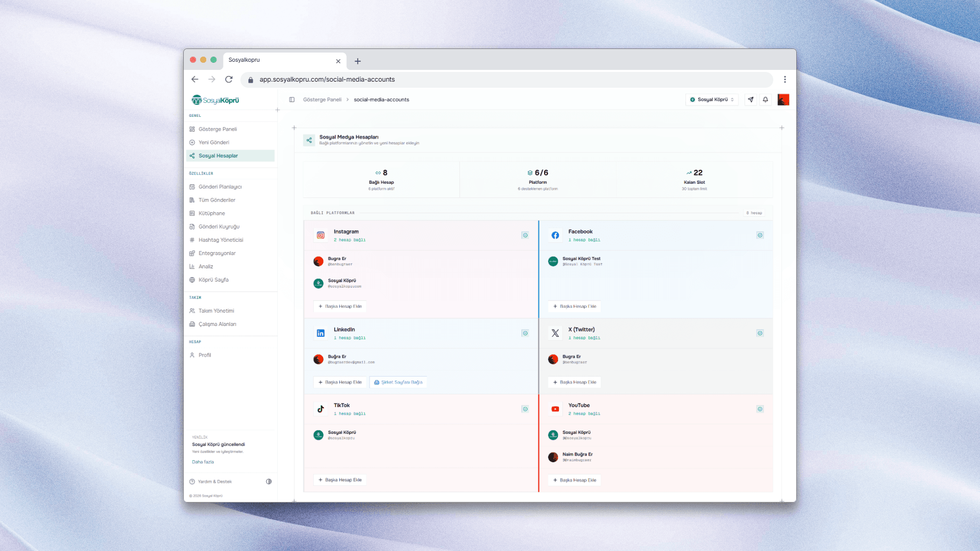Viewport: 980px width, 551px height.
Task: Open a new browser tab
Action: click(358, 61)
